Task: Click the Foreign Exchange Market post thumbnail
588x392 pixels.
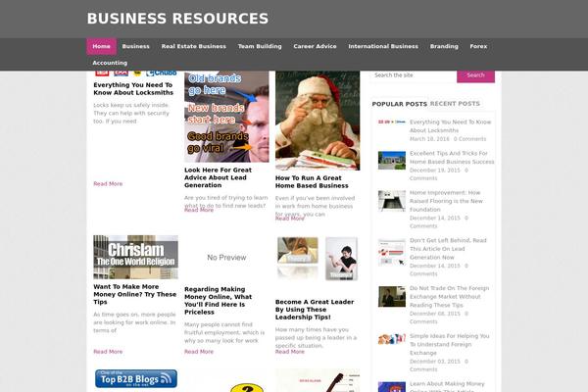Action: point(391,296)
